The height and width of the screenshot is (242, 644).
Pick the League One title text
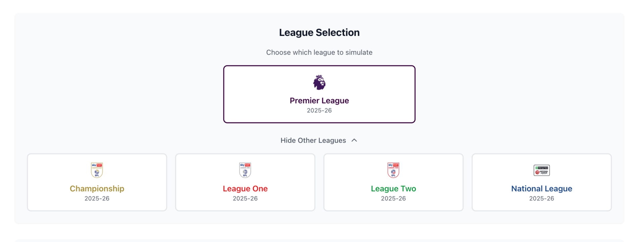point(245,189)
